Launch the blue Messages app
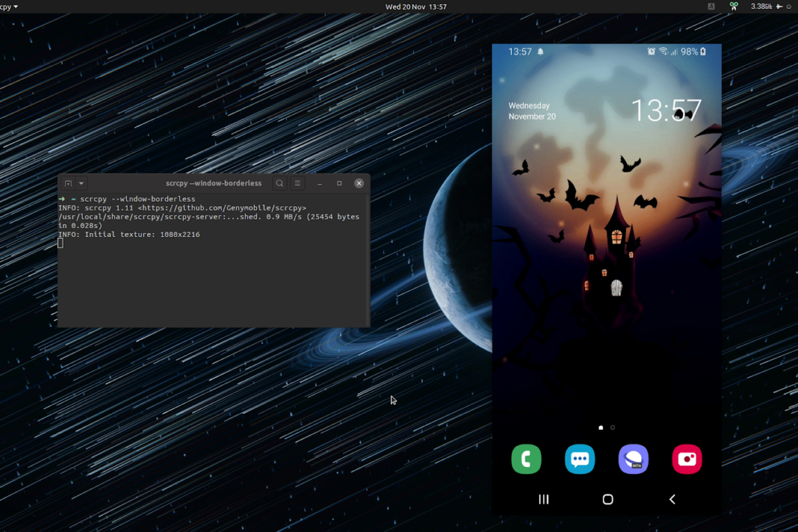 coord(580,459)
